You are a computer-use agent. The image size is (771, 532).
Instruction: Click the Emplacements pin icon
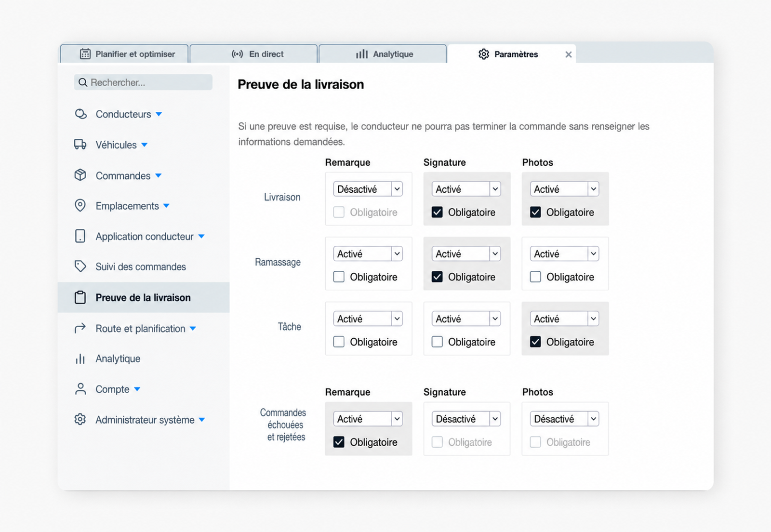pos(80,206)
